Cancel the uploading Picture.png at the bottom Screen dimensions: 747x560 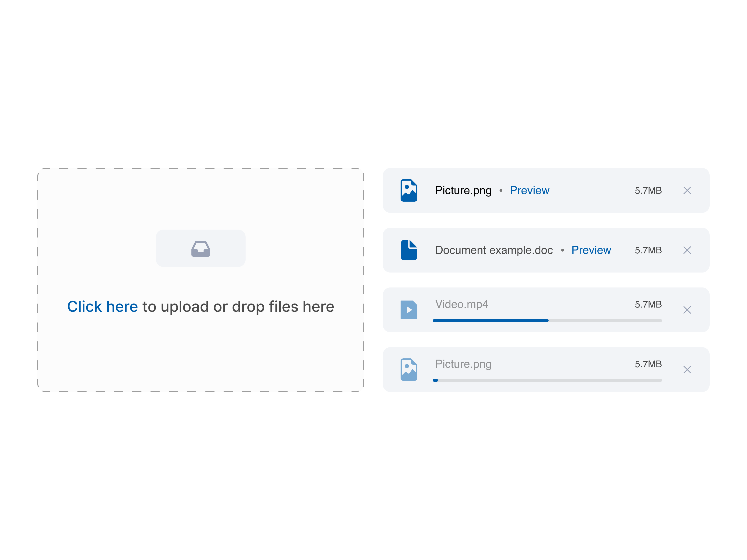687,370
